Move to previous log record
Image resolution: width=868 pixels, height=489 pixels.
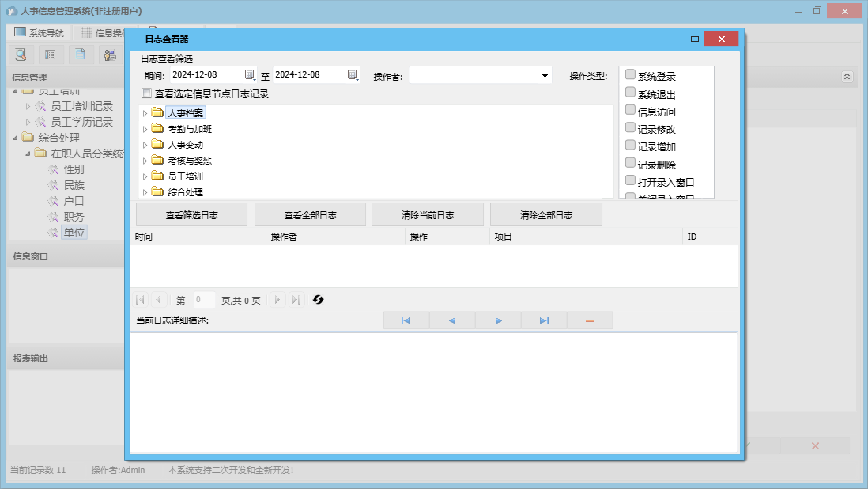coord(452,320)
